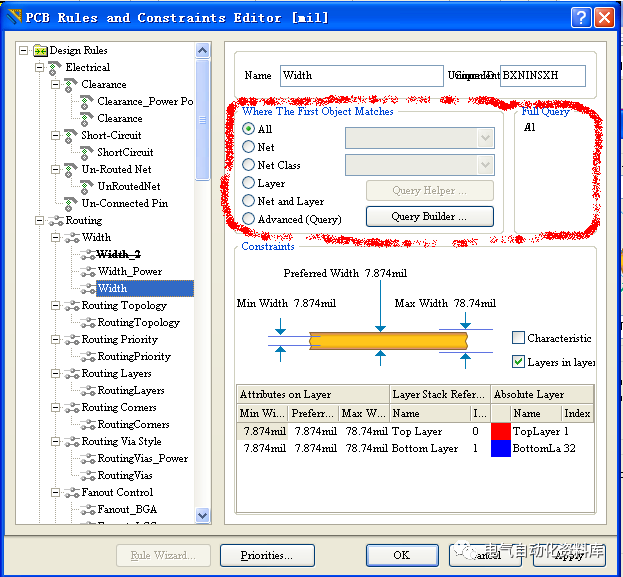Select the Advanced (Query) radio button
This screenshot has width=623, height=577.
pyautogui.click(x=248, y=219)
